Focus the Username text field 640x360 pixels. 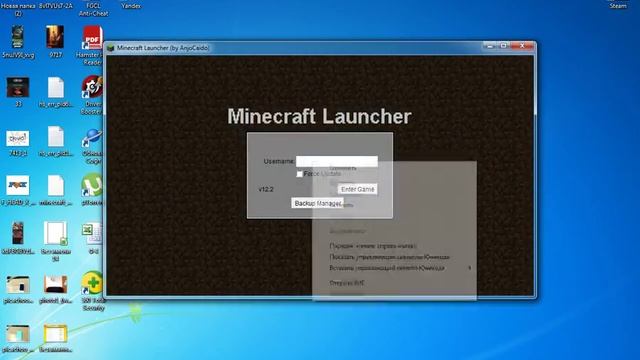coord(337,161)
